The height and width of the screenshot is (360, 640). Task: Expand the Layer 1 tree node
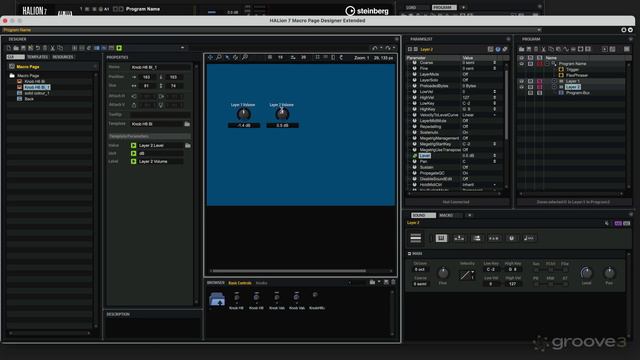click(555, 81)
